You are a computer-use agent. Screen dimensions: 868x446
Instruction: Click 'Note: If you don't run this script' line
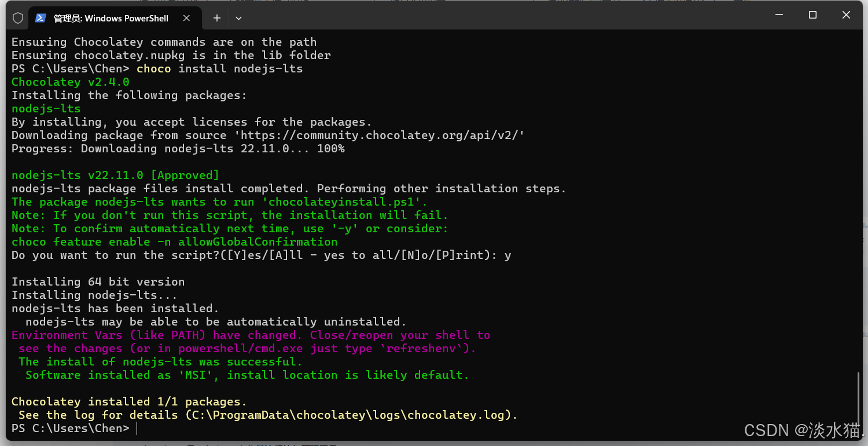click(230, 215)
